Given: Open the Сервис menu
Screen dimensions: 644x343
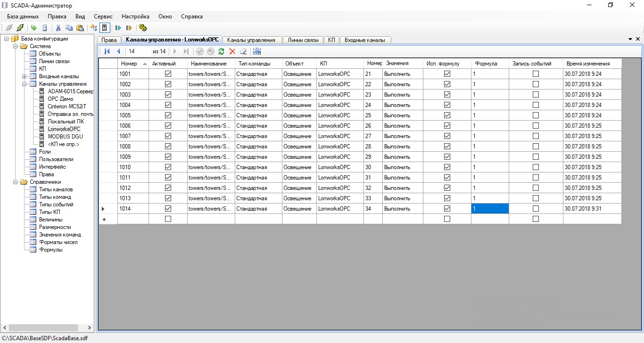Looking at the screenshot, I should point(103,16).
